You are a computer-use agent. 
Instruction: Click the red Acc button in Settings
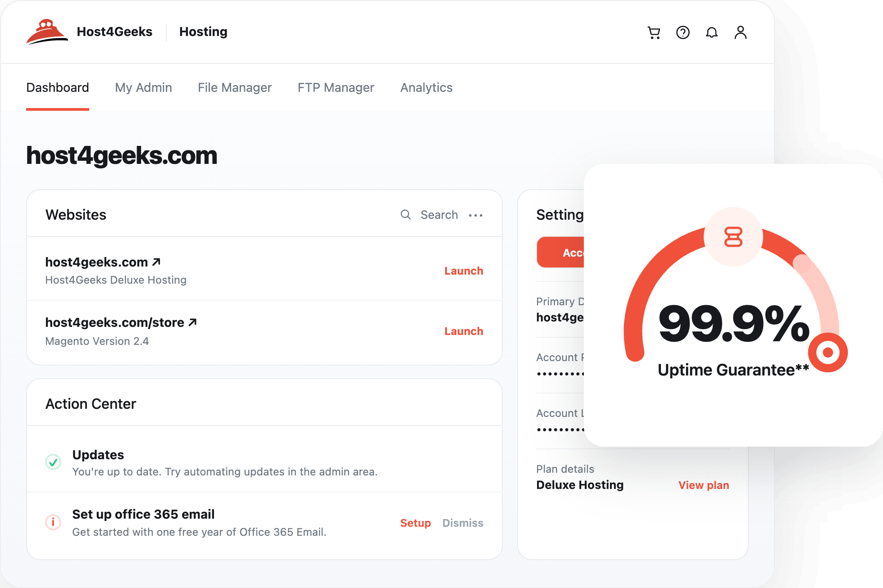tap(560, 253)
